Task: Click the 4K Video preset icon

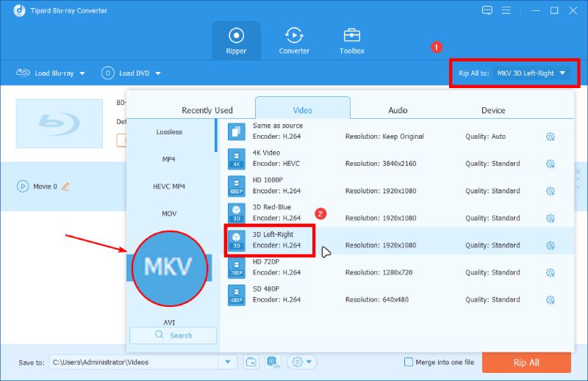Action: click(237, 159)
